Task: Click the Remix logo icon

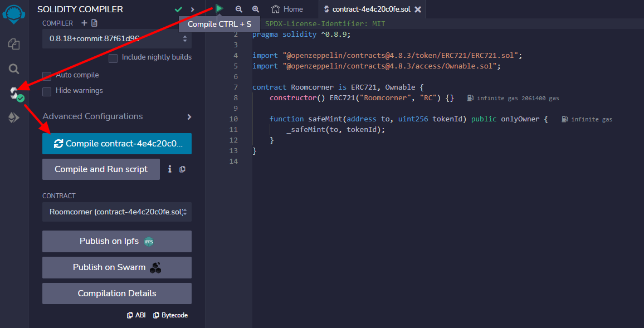Action: 14,13
